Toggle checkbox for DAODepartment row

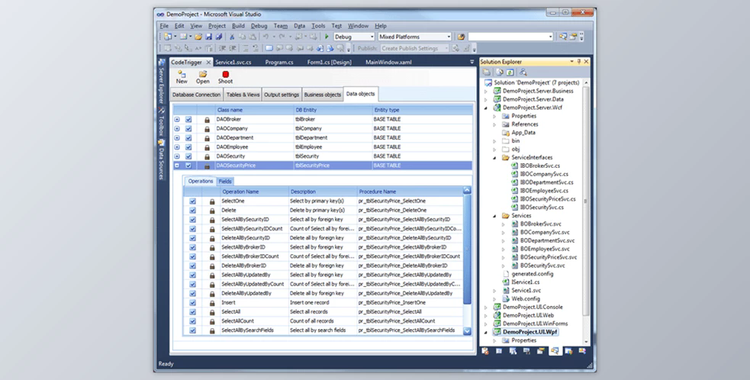pyautogui.click(x=188, y=138)
